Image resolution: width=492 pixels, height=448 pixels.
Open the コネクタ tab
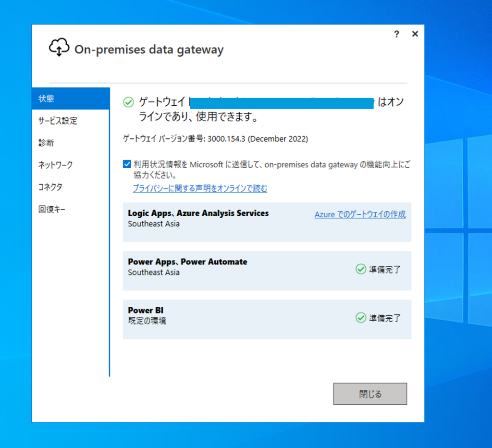coord(71,187)
